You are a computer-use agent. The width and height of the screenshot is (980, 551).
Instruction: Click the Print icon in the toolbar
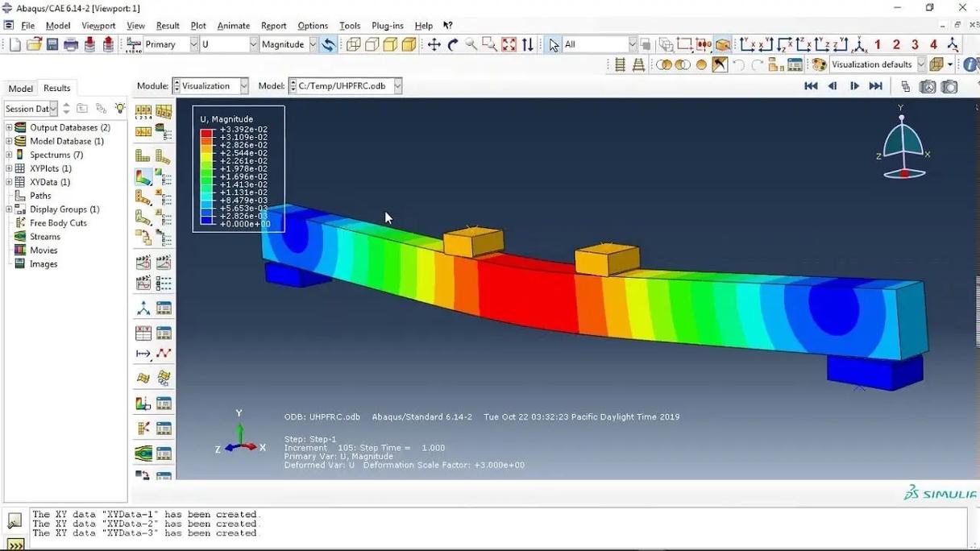click(71, 45)
